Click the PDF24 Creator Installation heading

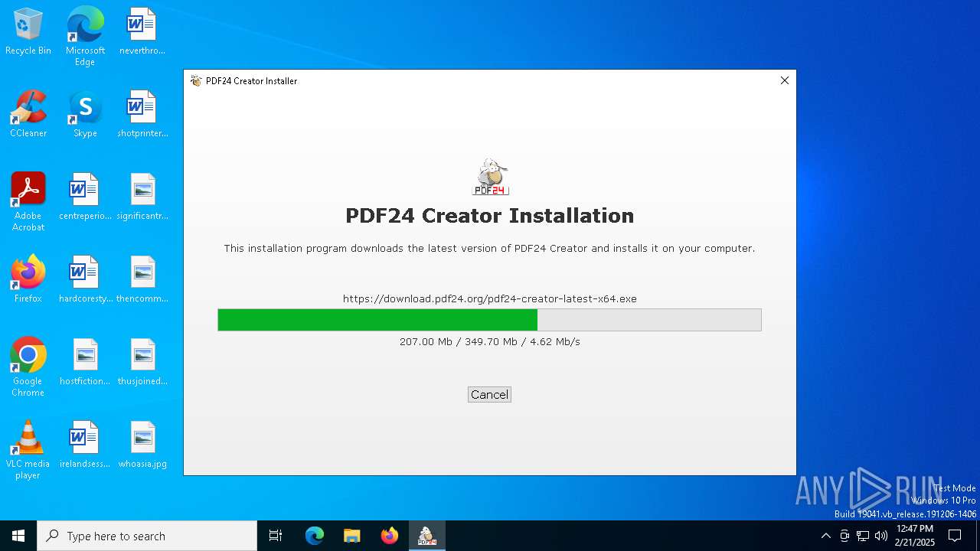tap(489, 216)
